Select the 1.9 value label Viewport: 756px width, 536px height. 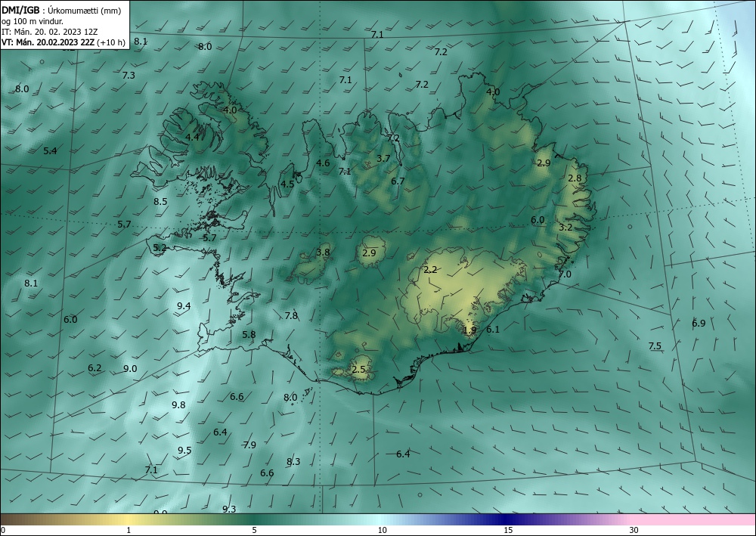469,330
